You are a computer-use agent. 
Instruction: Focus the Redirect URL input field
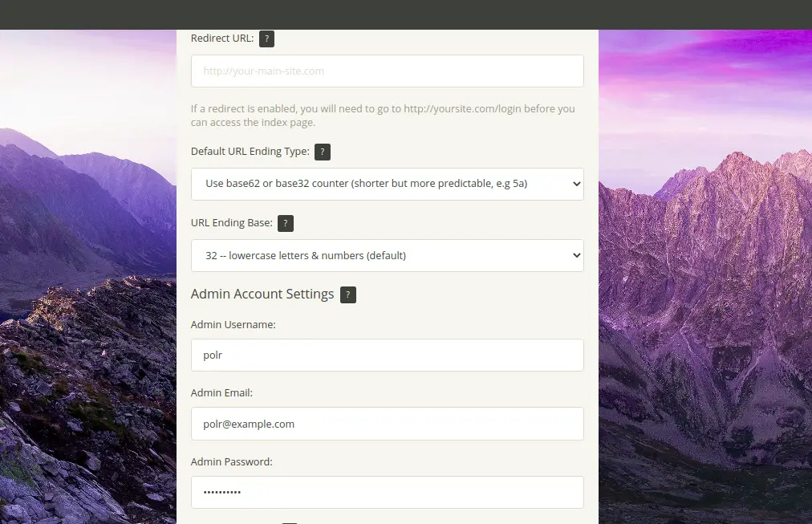click(388, 71)
